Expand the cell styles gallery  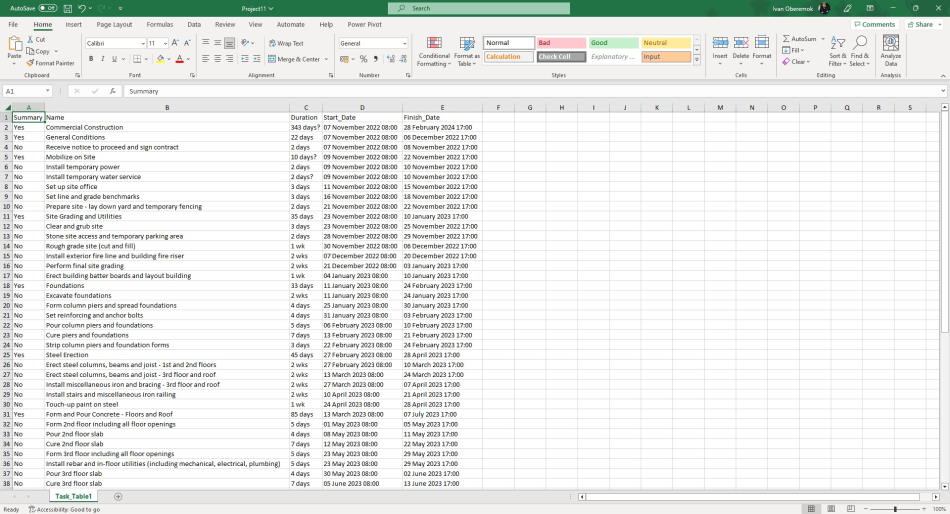tap(697, 60)
